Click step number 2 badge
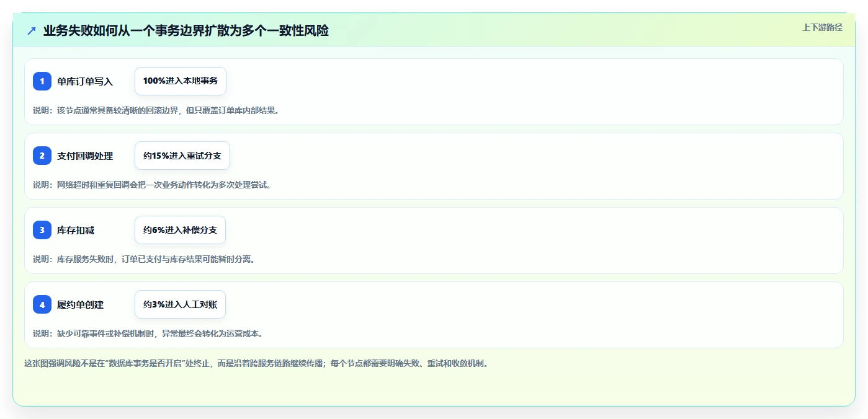 [x=42, y=156]
